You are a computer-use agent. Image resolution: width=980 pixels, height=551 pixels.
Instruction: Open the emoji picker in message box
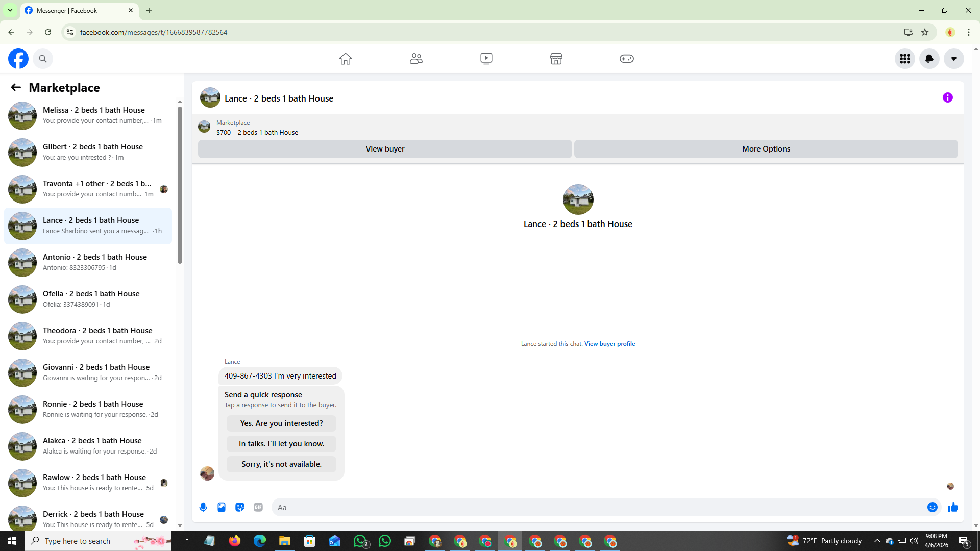[933, 507]
